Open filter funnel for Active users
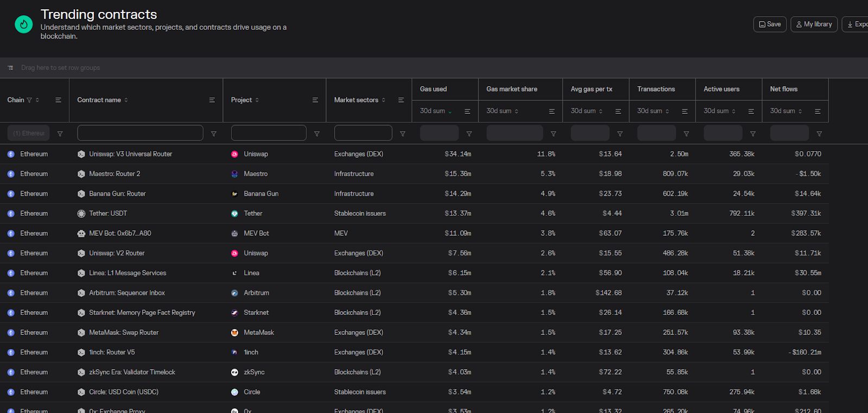 coord(753,133)
